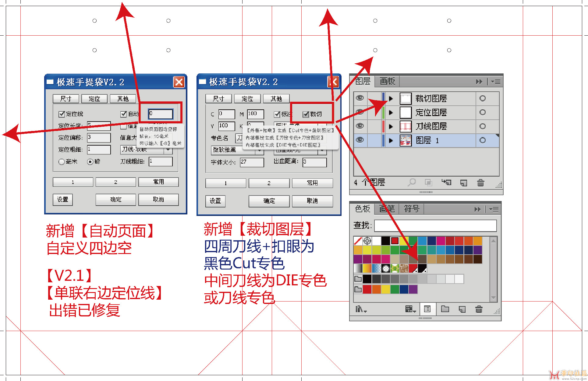The width and height of the screenshot is (588, 381).
Task: Open 其他 tab in right dialog
Action: click(x=276, y=99)
